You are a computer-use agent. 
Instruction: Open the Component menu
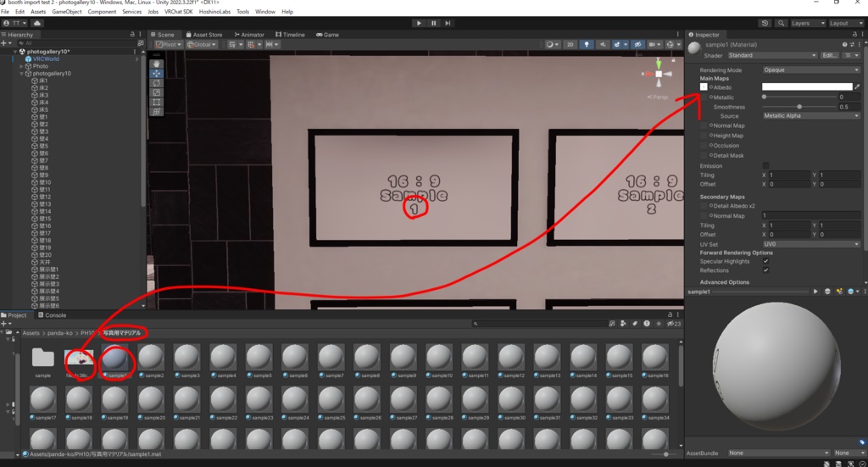102,12
